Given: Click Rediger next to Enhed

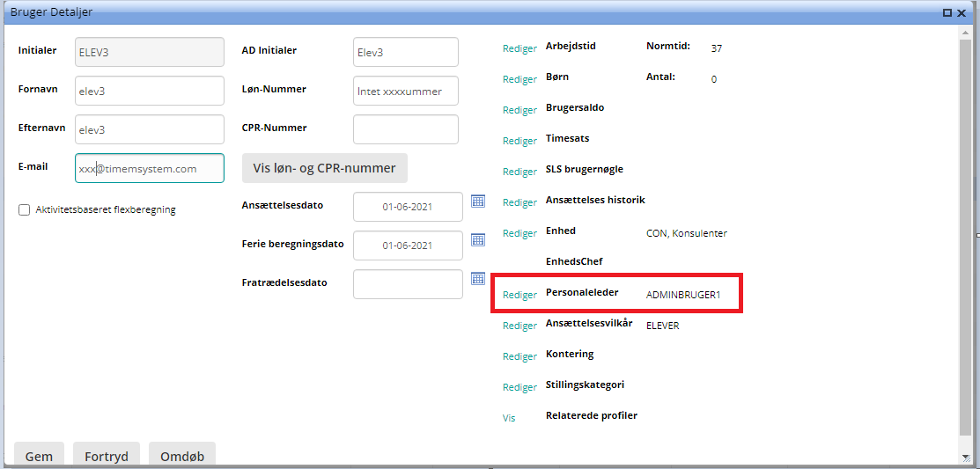Looking at the screenshot, I should [519, 234].
